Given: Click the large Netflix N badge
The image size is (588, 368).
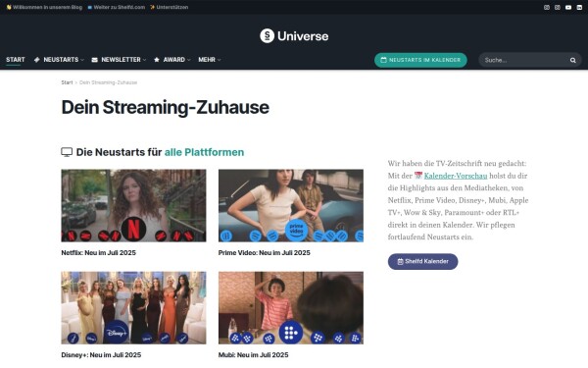Looking at the screenshot, I should (x=134, y=229).
